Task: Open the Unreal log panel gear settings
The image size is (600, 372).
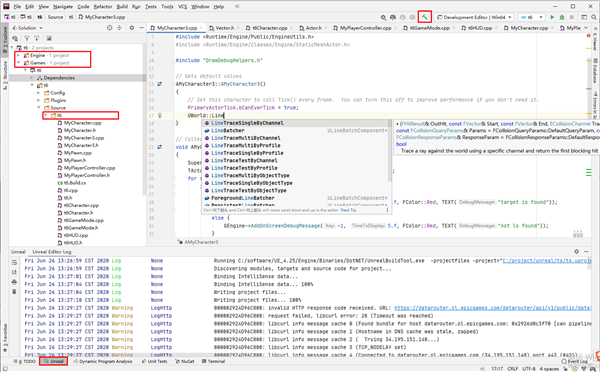Action: coord(576,251)
